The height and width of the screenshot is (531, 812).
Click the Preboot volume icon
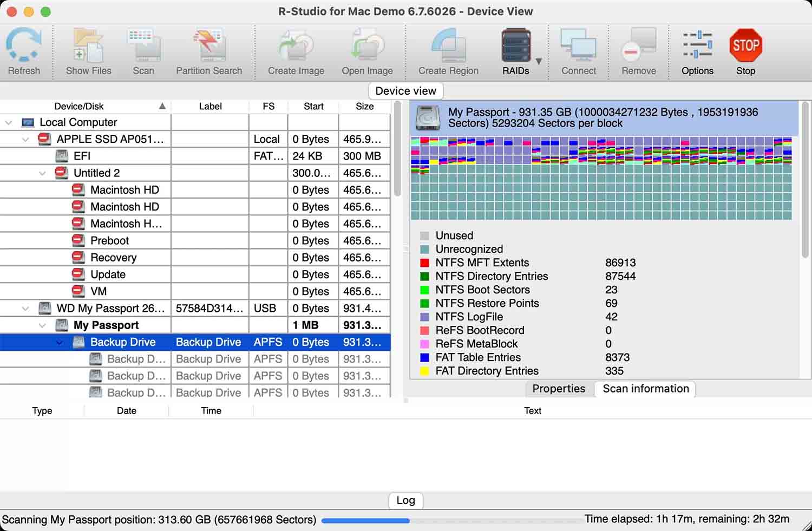click(x=78, y=240)
